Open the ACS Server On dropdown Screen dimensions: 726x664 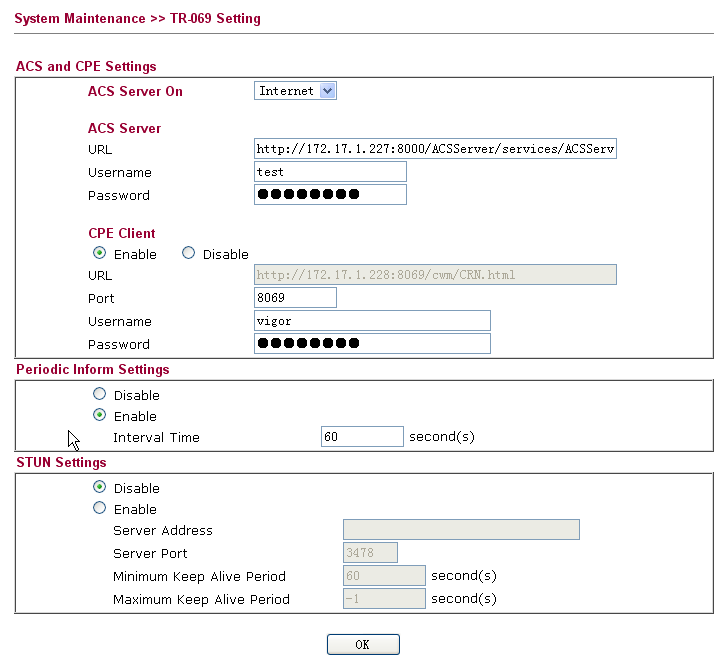pyautogui.click(x=295, y=91)
